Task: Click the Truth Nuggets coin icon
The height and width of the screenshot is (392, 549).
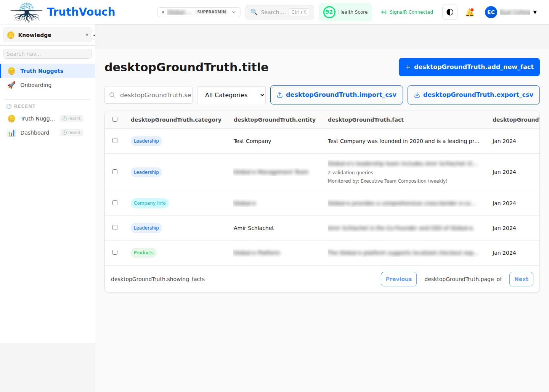Action: point(11,71)
